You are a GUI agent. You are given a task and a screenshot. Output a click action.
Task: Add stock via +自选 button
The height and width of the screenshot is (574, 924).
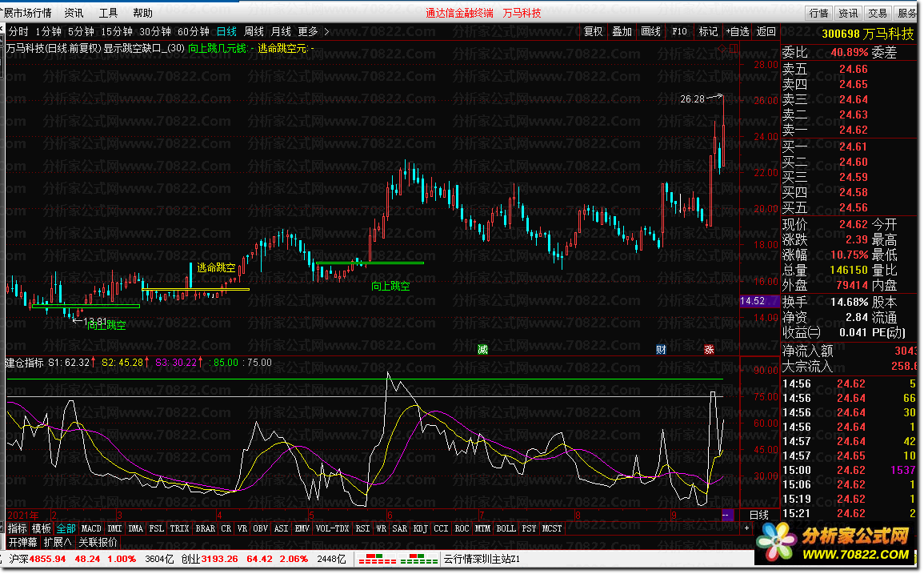pyautogui.click(x=737, y=32)
